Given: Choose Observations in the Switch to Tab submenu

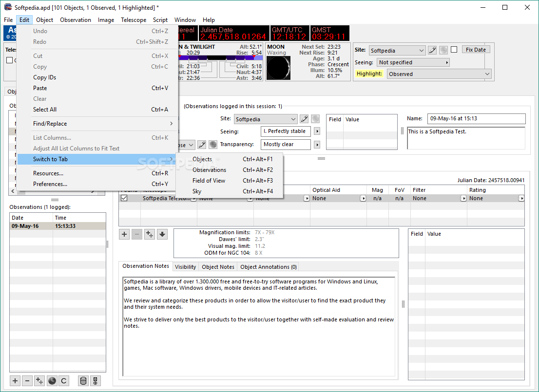Looking at the screenshot, I should coord(229,170).
